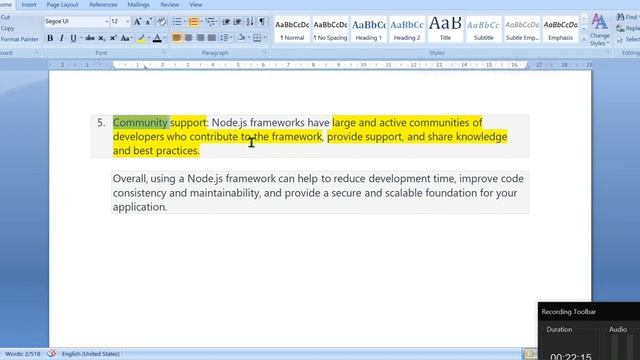640x360 pixels.
Task: Align text right
Action: (200, 38)
